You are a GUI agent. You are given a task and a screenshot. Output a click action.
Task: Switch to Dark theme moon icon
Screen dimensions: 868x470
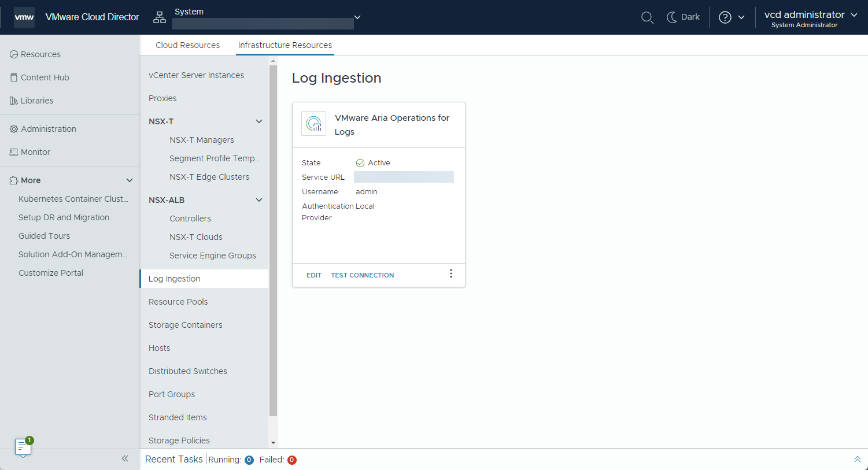pos(671,17)
